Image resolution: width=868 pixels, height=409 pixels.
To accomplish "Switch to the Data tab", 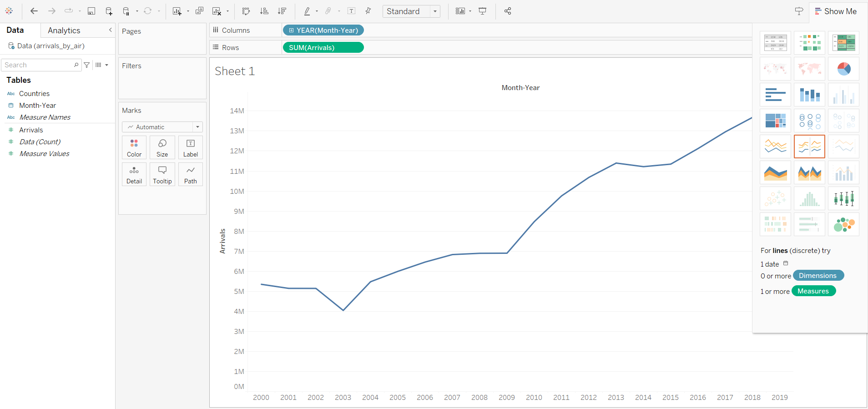I will (x=15, y=30).
